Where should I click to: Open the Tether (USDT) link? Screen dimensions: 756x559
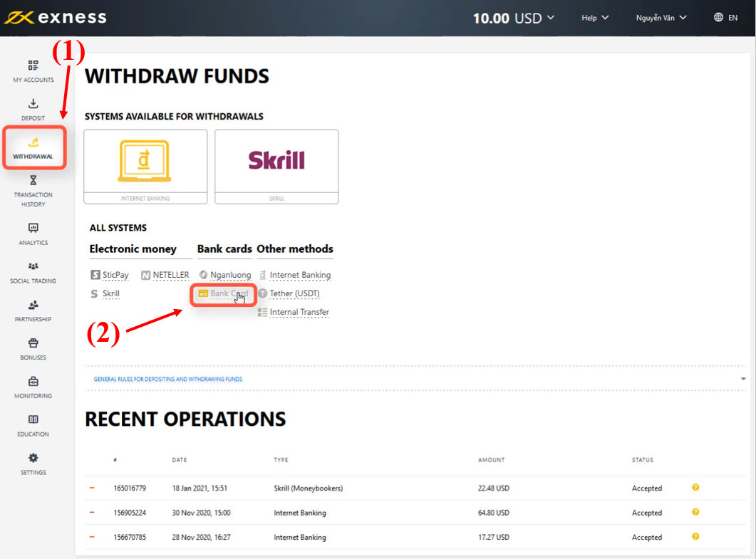294,293
